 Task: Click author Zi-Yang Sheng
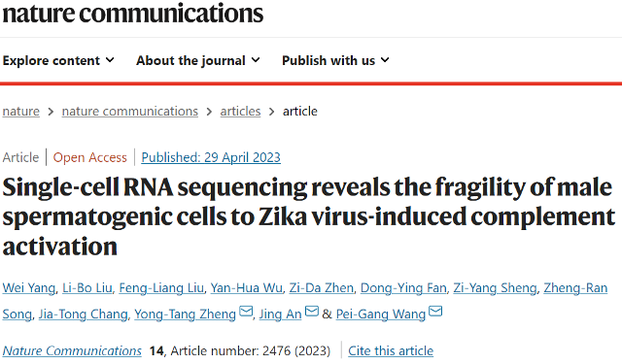tap(495, 288)
